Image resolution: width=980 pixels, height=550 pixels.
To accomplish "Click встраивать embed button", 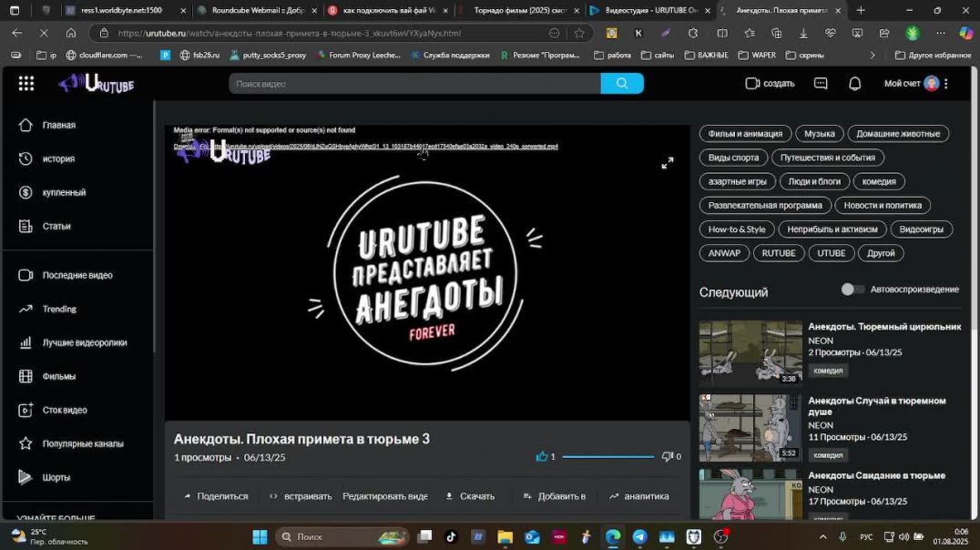I will click(301, 496).
